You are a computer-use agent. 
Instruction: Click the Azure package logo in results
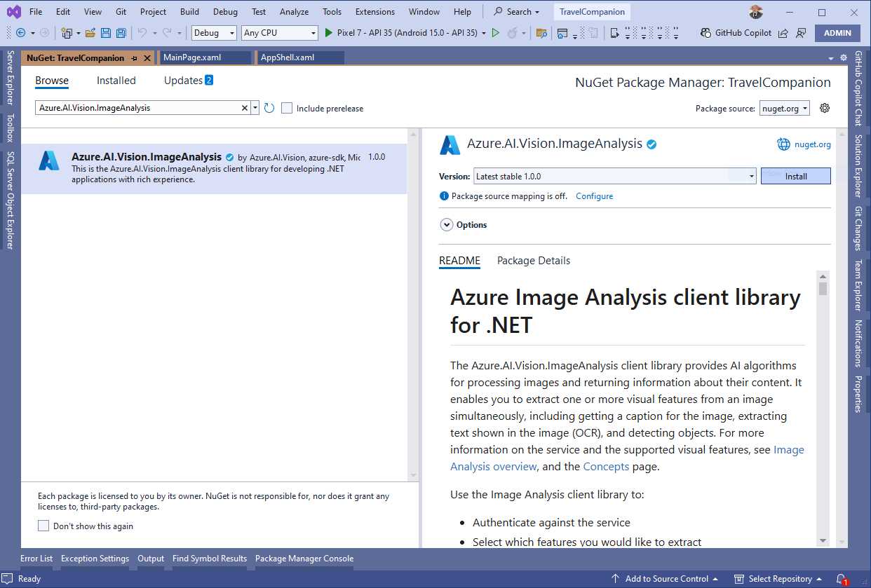pyautogui.click(x=49, y=160)
